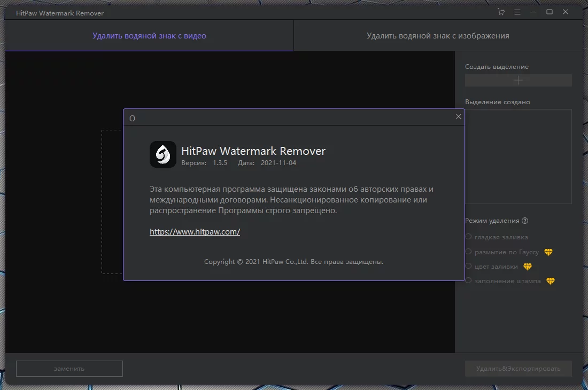588x390 pixels.
Task: Switch to Удалить водяной знак с изображения tab
Action: click(438, 36)
